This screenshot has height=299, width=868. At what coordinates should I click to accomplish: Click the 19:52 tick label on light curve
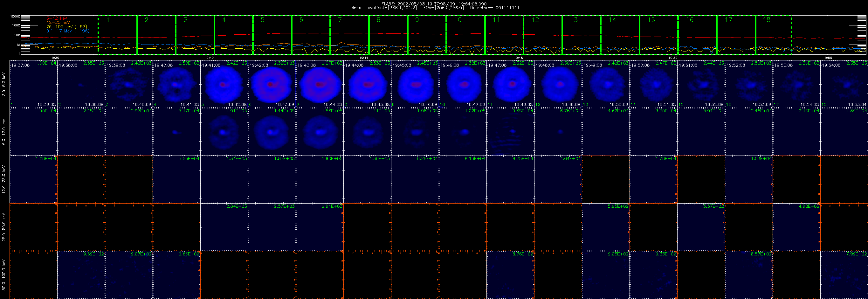672,58
